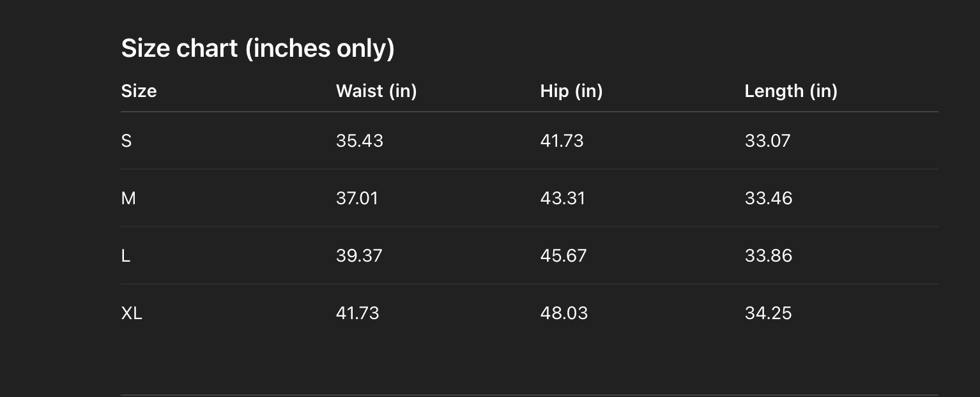980x397 pixels.
Task: Click waist value 35.43 for size S
Action: [x=360, y=141]
